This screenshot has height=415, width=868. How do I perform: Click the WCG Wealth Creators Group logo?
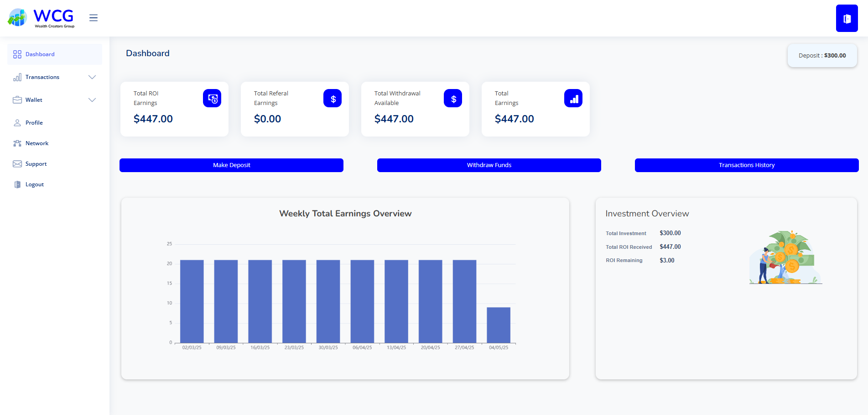(42, 18)
